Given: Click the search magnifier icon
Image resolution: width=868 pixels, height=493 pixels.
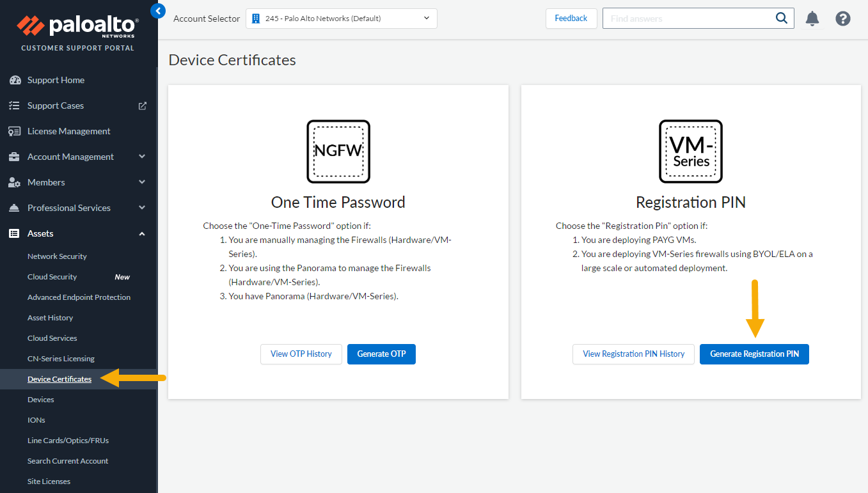Looking at the screenshot, I should (781, 19).
